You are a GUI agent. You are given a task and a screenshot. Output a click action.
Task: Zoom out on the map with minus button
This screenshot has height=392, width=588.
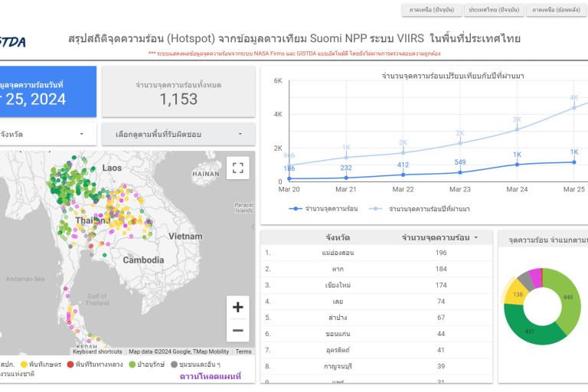click(x=237, y=331)
